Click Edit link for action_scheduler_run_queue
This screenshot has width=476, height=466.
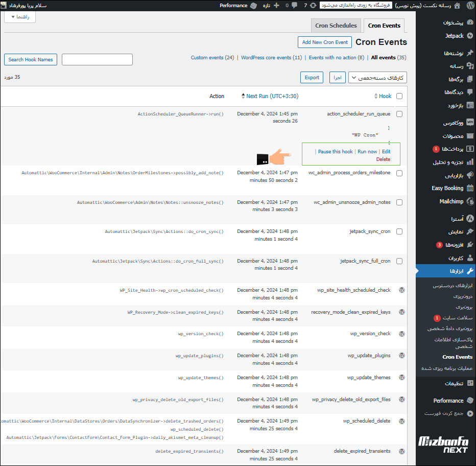point(386,152)
